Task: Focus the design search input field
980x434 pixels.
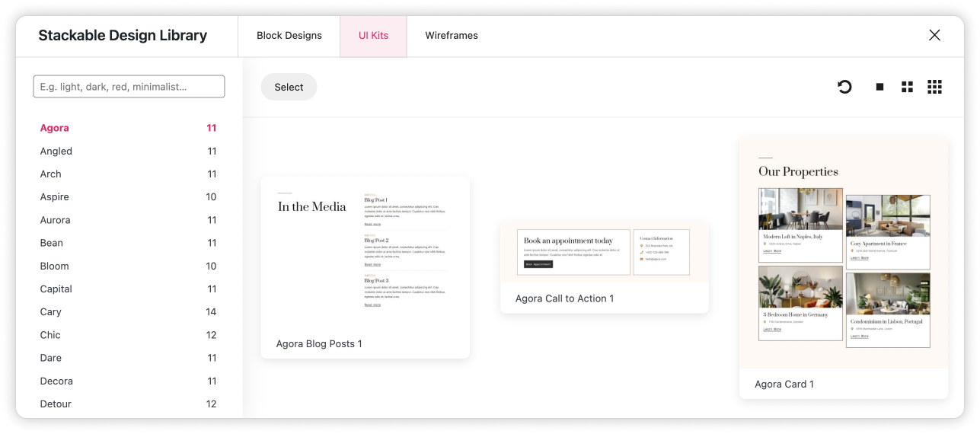Action: click(129, 87)
